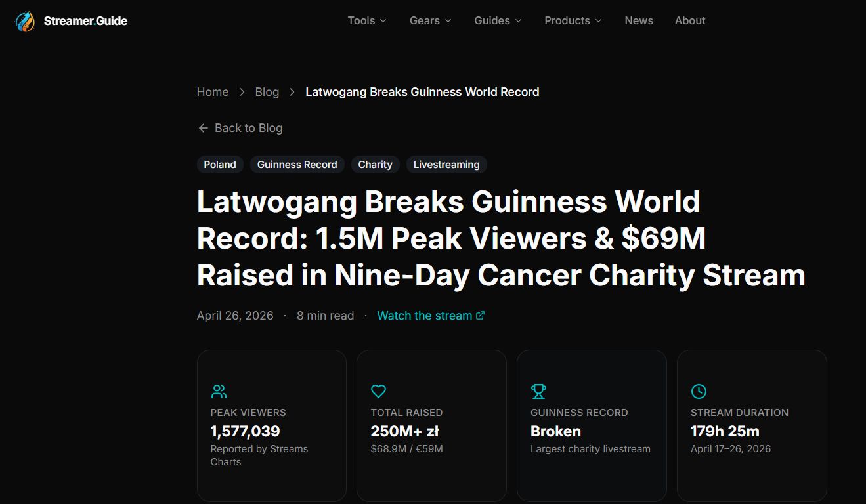Screen dimensions: 866x504
Task: Follow the Watch the stream link
Action: click(x=423, y=315)
